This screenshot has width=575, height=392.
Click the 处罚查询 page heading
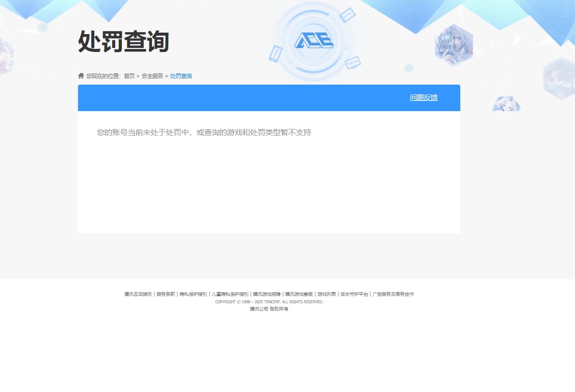(x=123, y=41)
